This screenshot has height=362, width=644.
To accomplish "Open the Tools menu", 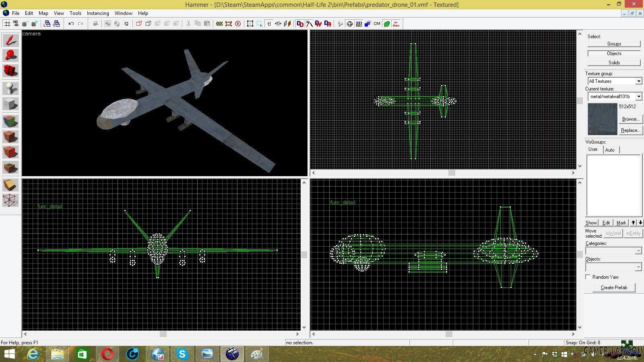I will (75, 13).
